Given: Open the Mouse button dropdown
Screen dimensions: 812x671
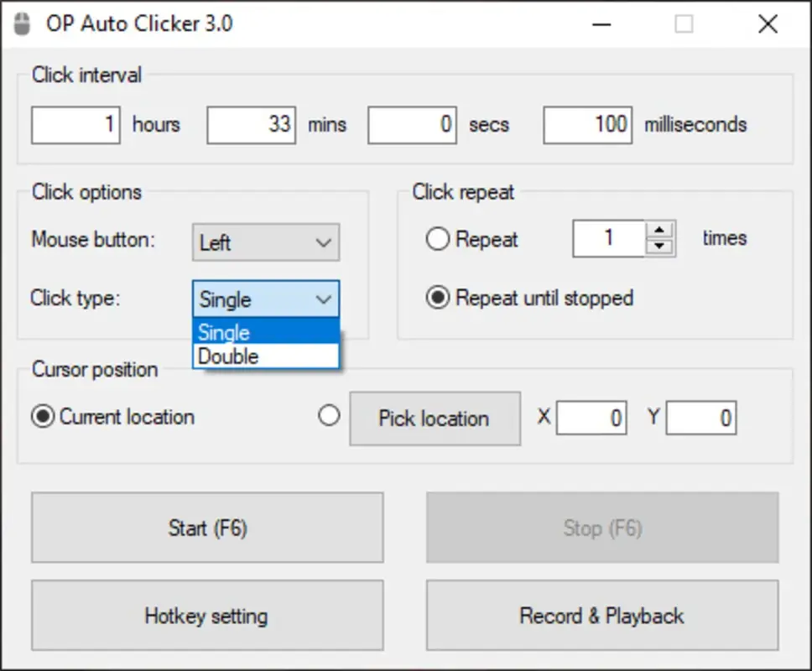Looking at the screenshot, I should click(x=265, y=242).
